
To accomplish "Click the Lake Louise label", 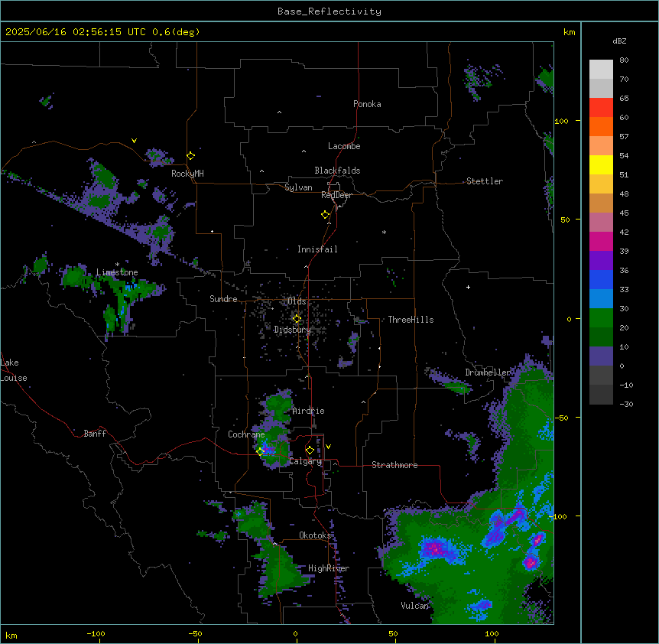I will [x=13, y=370].
